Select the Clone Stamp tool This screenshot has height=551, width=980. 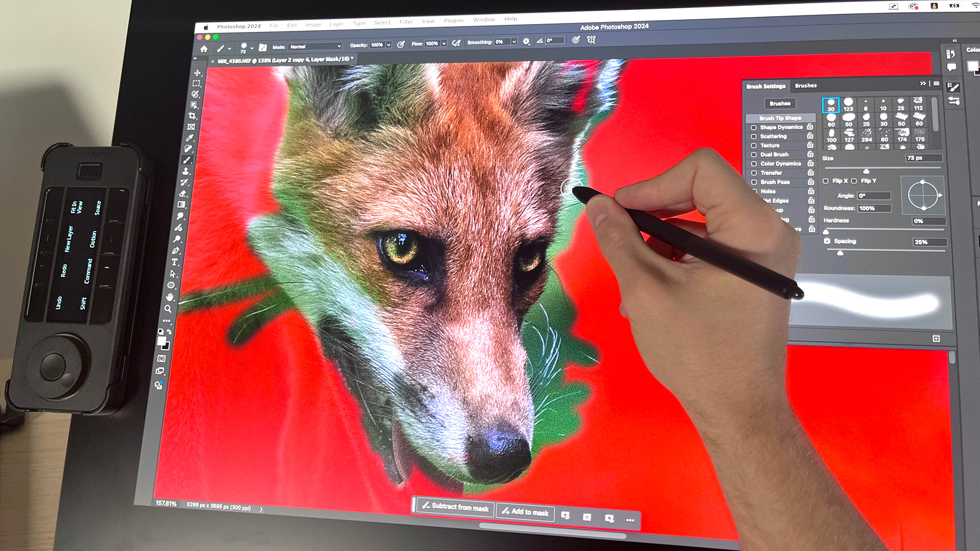point(186,171)
